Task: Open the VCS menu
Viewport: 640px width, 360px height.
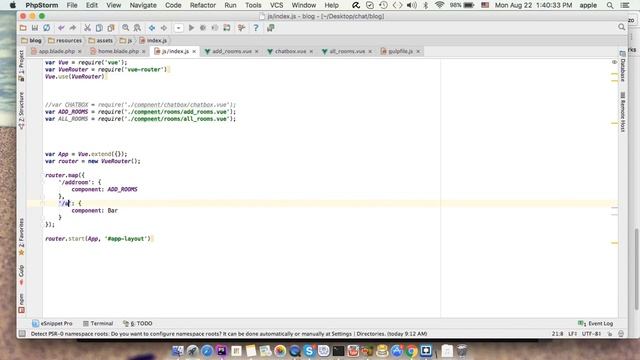Action: click(276, 5)
